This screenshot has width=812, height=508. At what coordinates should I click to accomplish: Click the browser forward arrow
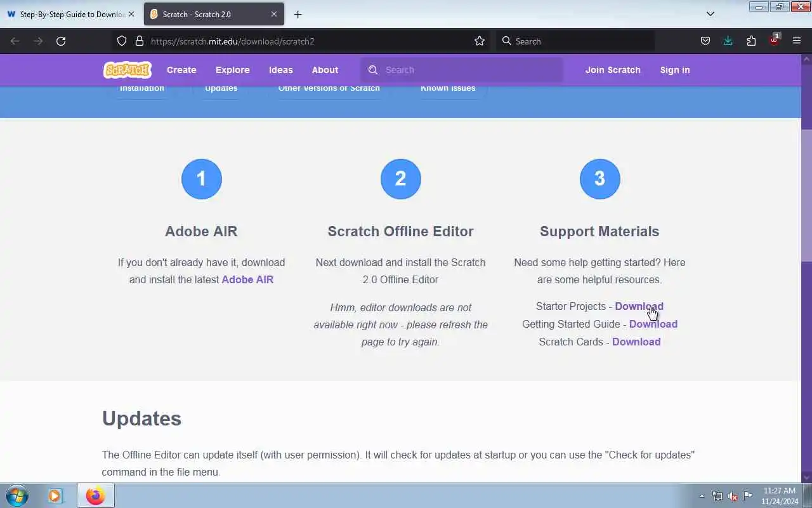38,41
